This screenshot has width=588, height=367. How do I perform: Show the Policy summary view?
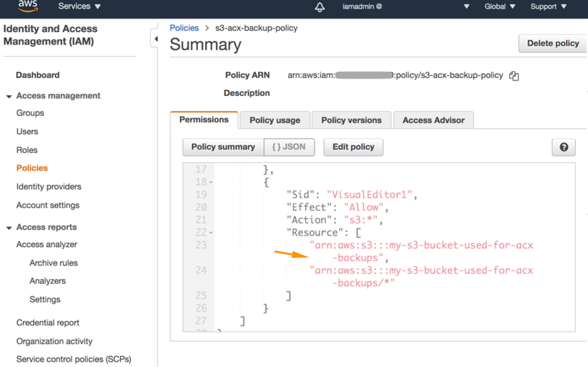coord(223,147)
